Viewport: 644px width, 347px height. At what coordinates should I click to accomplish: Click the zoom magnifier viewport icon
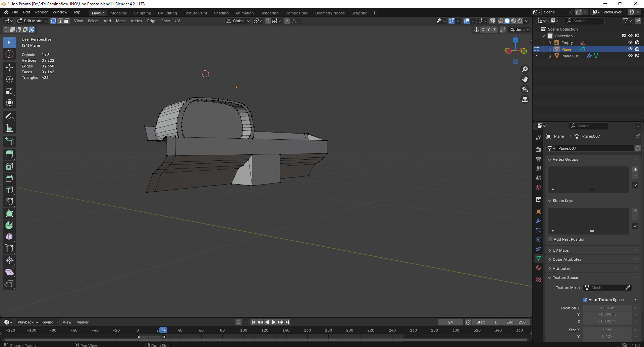click(x=525, y=69)
